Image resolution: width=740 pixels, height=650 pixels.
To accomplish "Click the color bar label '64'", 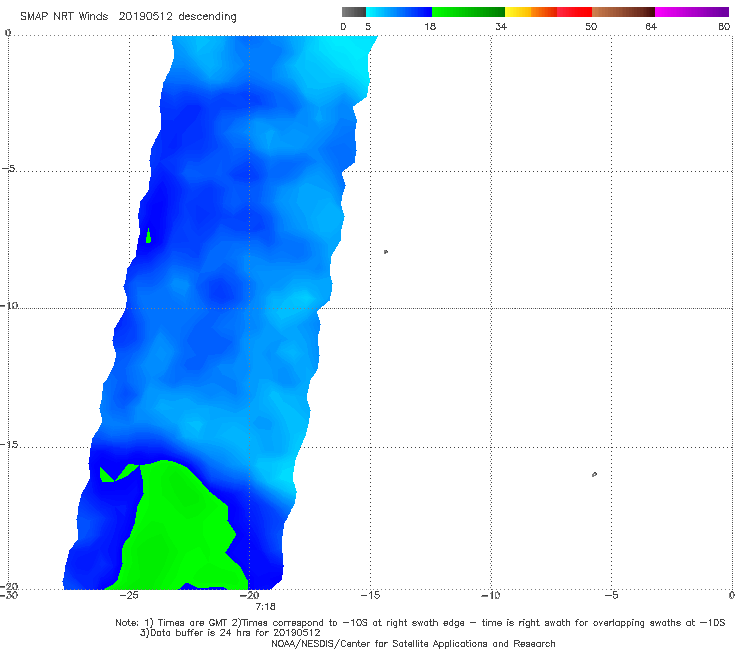I will [651, 26].
